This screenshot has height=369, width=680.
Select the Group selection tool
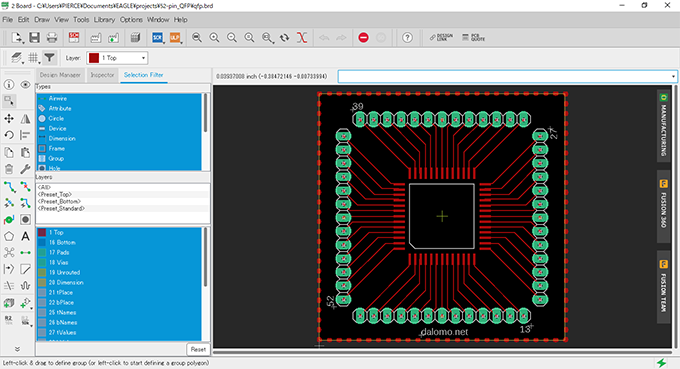click(9, 101)
